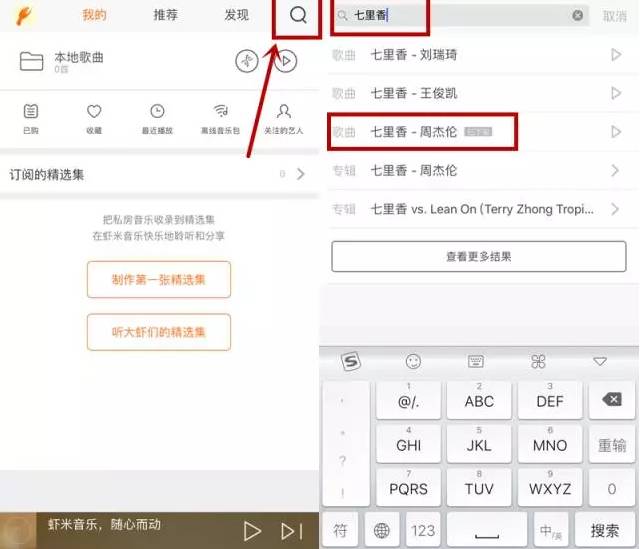Play song 七里香 - 周杰伦 arrow
The image size is (643, 549).
[x=616, y=132]
